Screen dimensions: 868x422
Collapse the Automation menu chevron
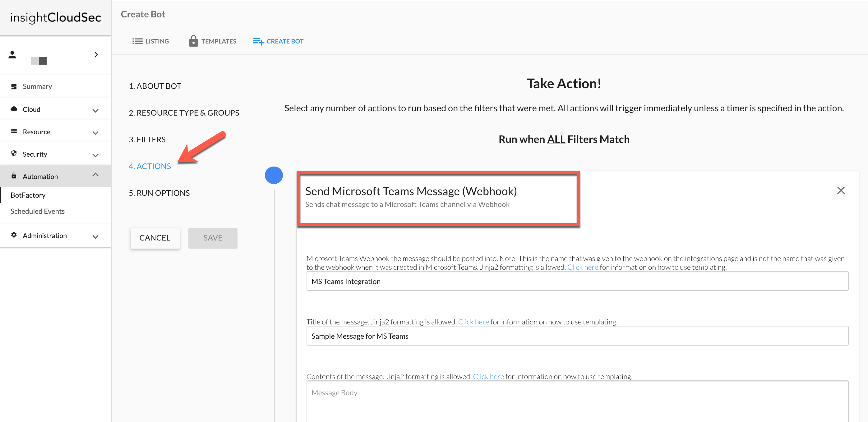click(x=95, y=174)
